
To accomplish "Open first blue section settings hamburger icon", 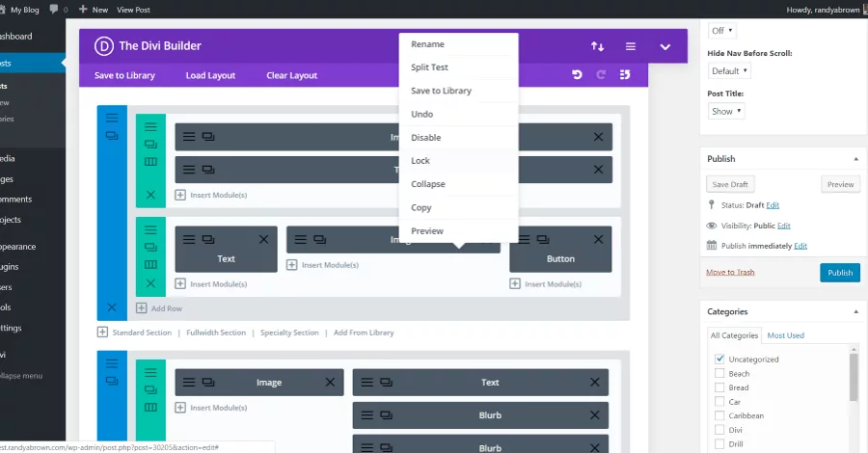I will [112, 118].
